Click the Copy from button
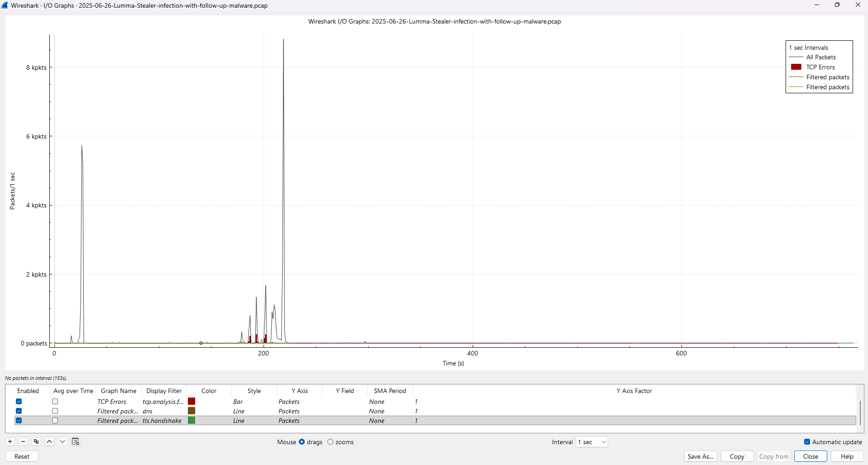The image size is (868, 465). (x=774, y=456)
